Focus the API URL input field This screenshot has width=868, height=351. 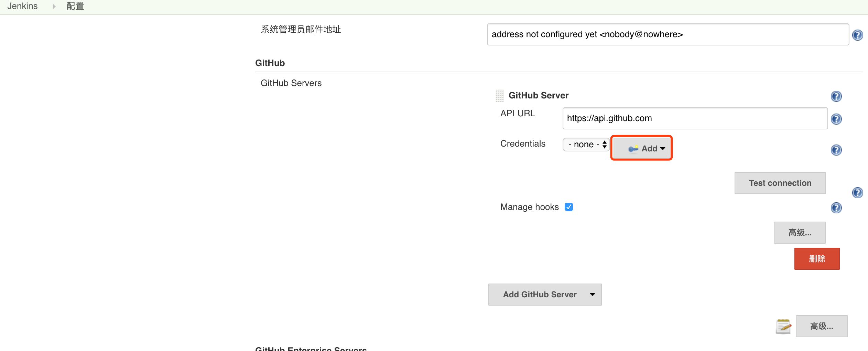click(695, 118)
